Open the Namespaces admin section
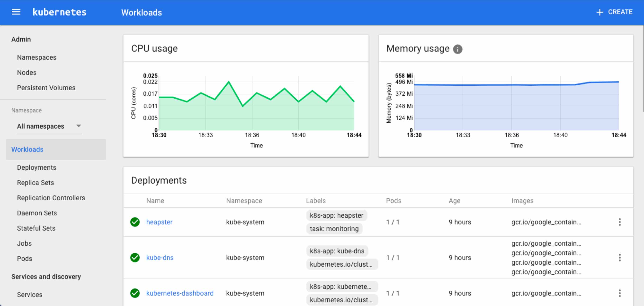The width and height of the screenshot is (644, 306). [36, 58]
